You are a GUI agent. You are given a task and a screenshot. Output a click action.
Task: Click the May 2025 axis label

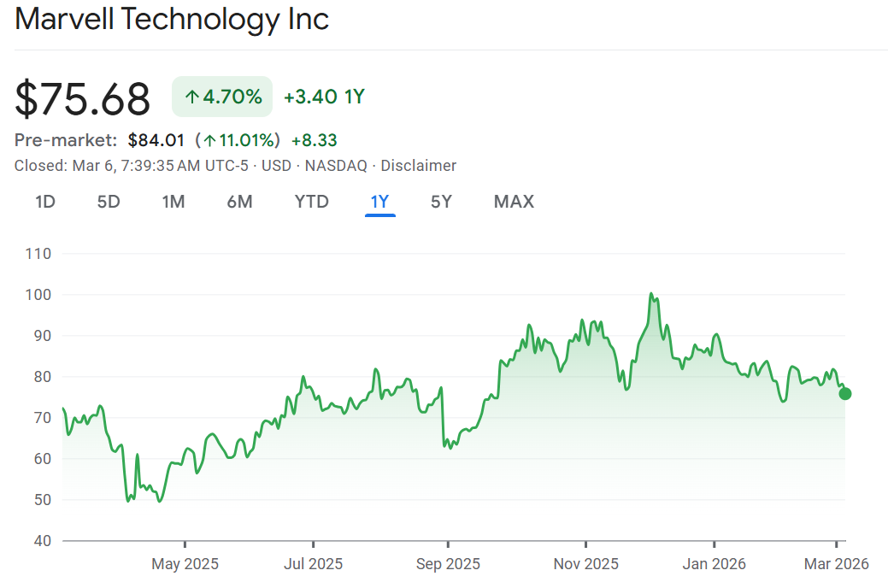click(x=185, y=564)
